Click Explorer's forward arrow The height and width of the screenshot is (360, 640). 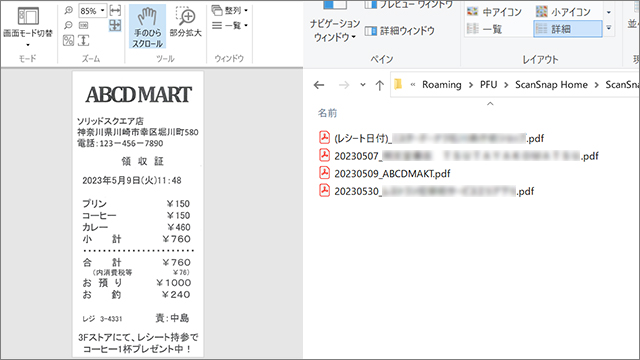pos(344,85)
